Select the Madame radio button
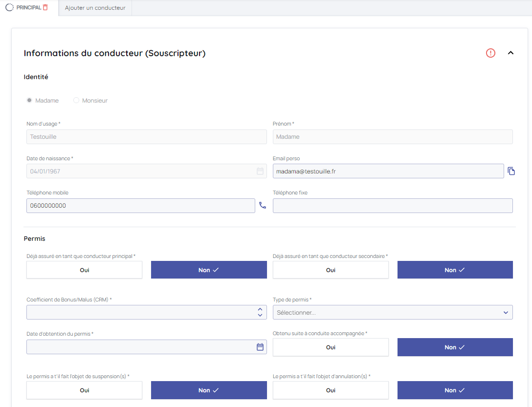This screenshot has width=532, height=407. point(29,101)
